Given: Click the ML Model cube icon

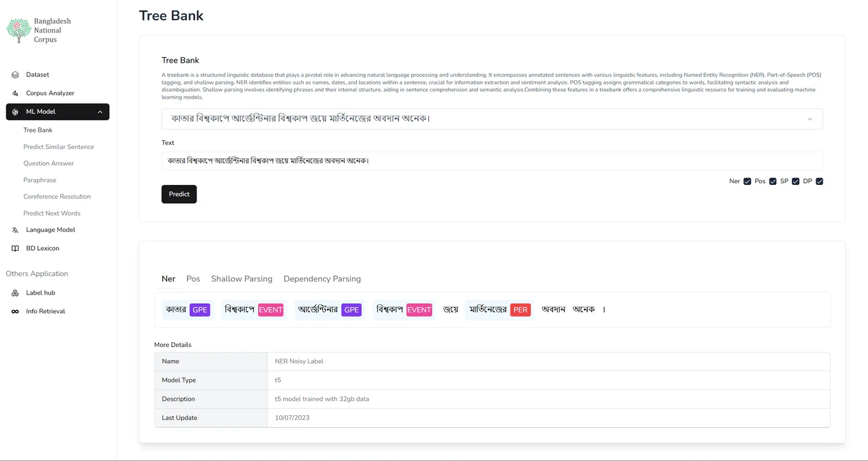Looking at the screenshot, I should click(15, 112).
